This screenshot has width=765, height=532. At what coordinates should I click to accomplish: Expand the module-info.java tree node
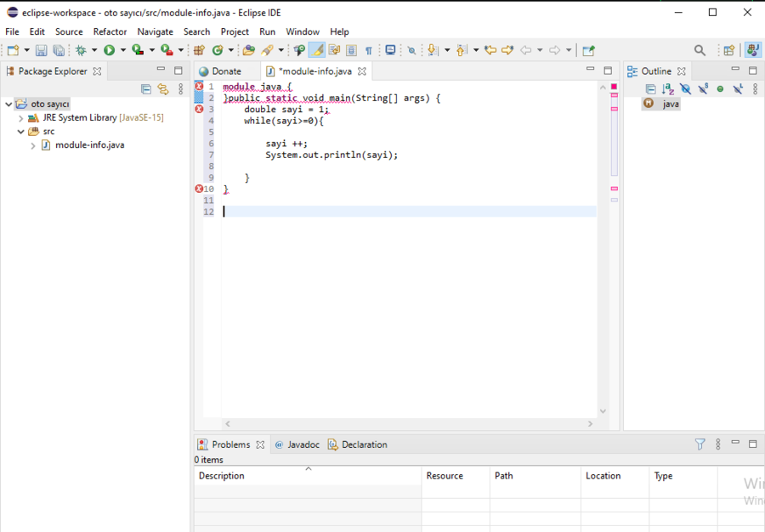pos(32,145)
